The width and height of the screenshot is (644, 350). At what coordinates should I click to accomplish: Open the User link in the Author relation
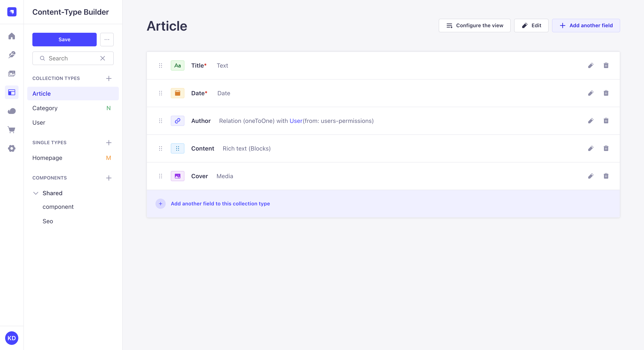[x=296, y=121]
